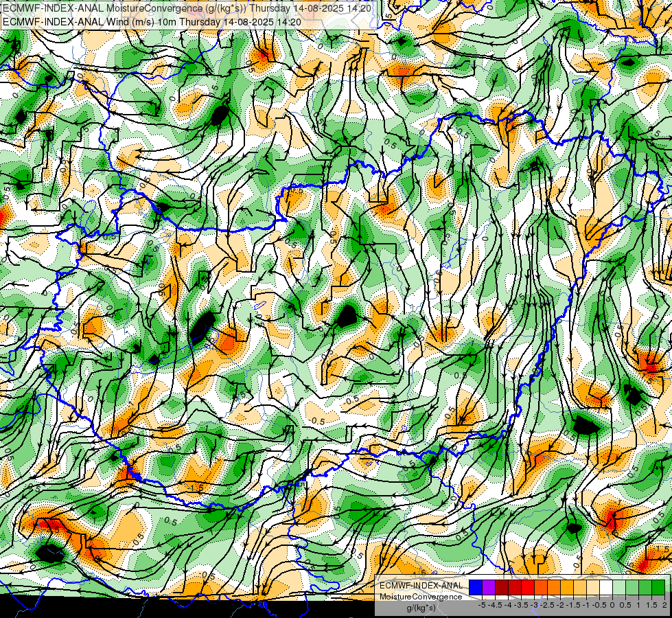The height and width of the screenshot is (618, 672).
Task: Click the blue legend swatch
Action: pos(476,587)
